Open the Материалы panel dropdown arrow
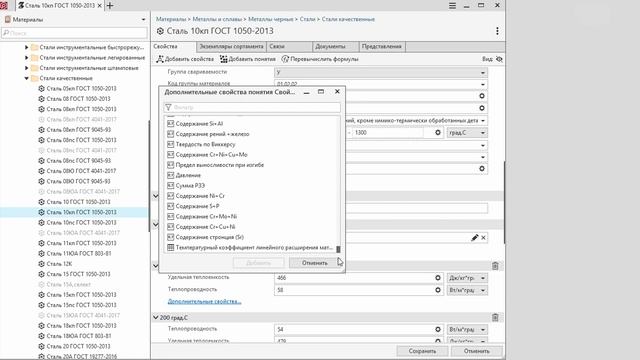640x360 pixels. point(143,20)
